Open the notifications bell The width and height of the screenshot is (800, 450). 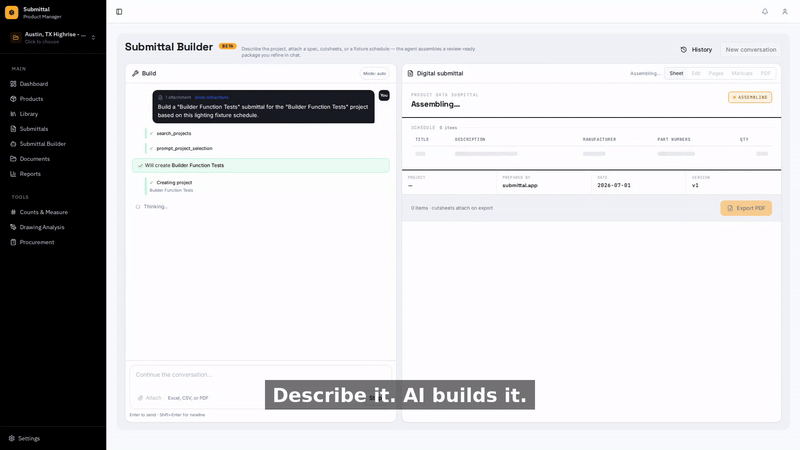pos(765,12)
